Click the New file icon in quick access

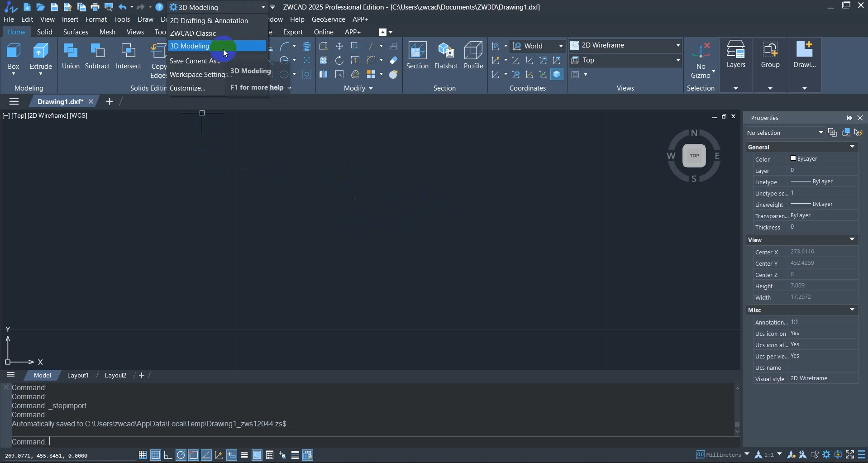click(x=27, y=7)
